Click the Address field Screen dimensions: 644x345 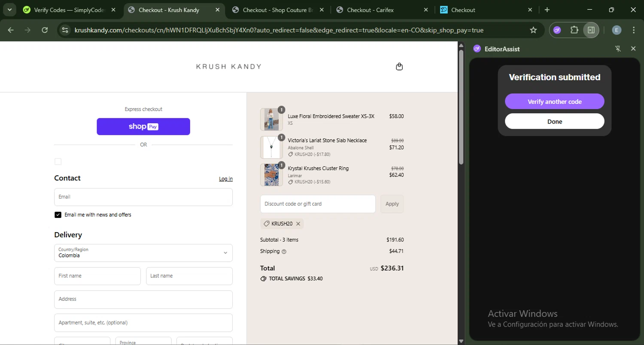[x=143, y=299]
